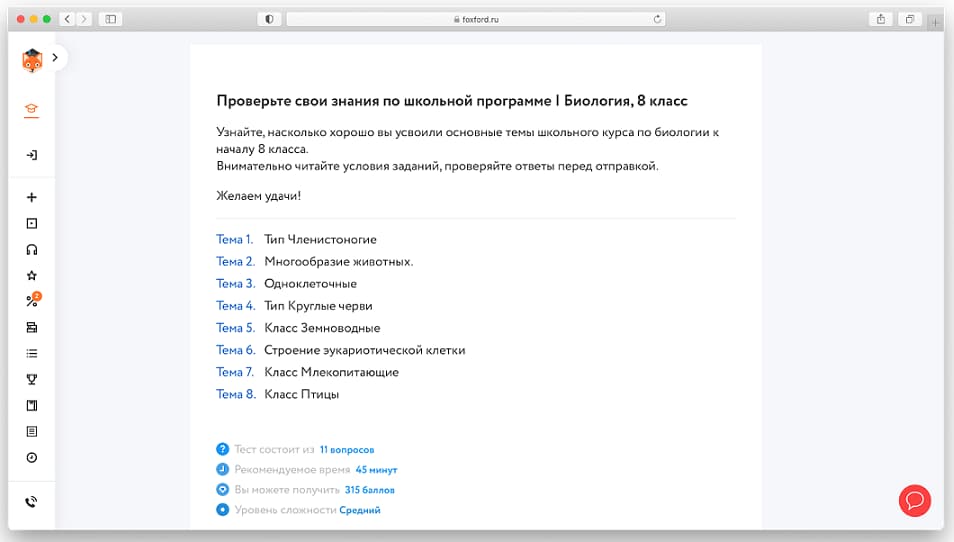
Task: Click 'Тема 6' link for eukaryotic cell
Action: coord(235,350)
